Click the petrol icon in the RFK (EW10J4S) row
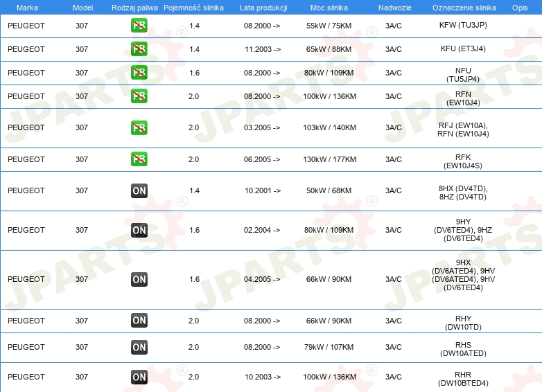The image size is (542, 392). pos(139,159)
